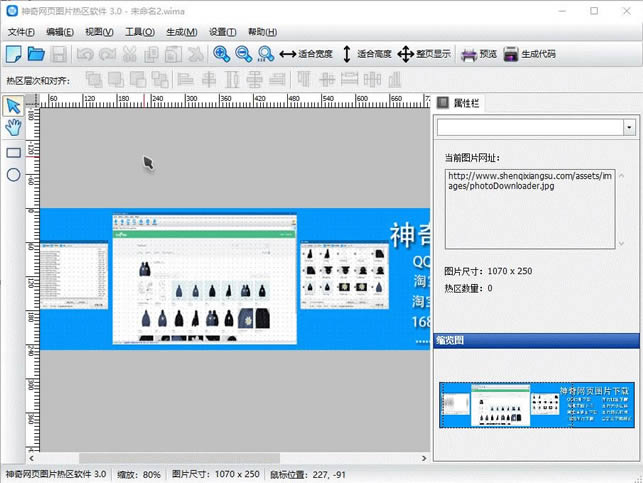The image size is (643, 483).
Task: Open the 生成(M) menu
Action: [182, 32]
